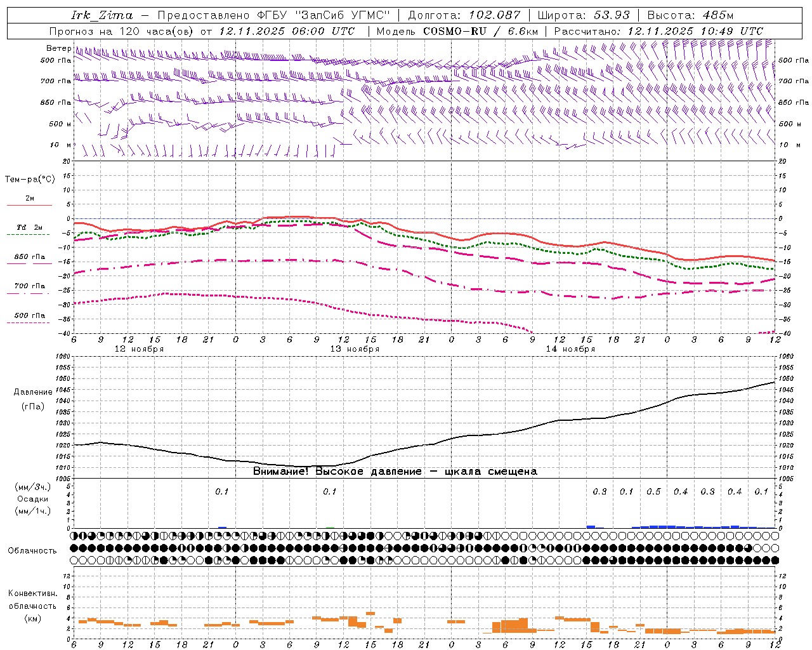This screenshot has width=812, height=650.
Task: Click the calculation time Рассчитано: 12.11.2025 10:49 UTC
Action: [658, 31]
